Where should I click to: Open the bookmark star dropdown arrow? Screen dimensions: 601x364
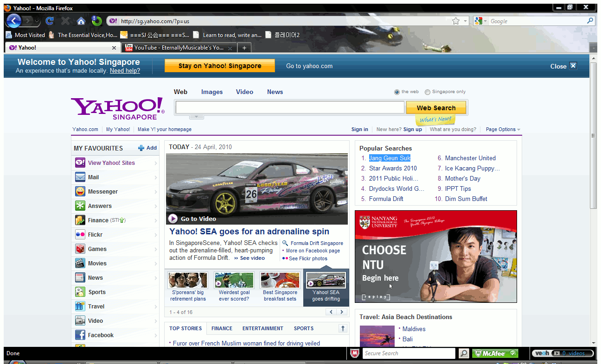[x=465, y=21]
